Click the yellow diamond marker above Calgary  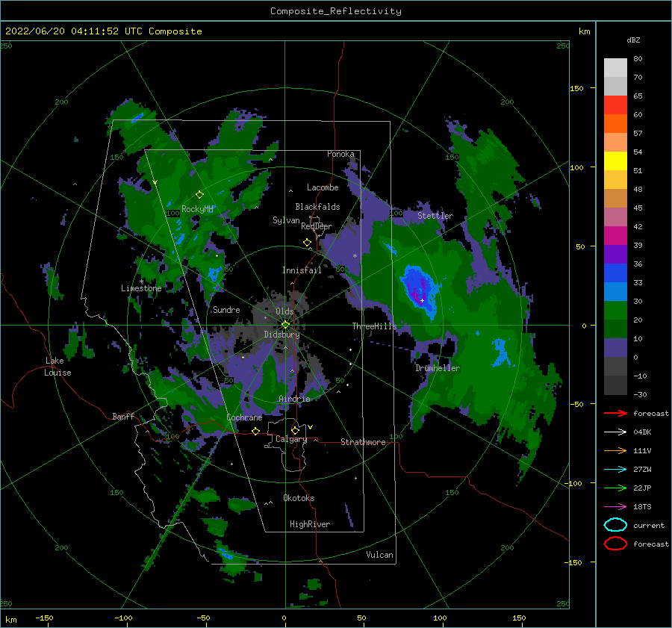coord(295,430)
